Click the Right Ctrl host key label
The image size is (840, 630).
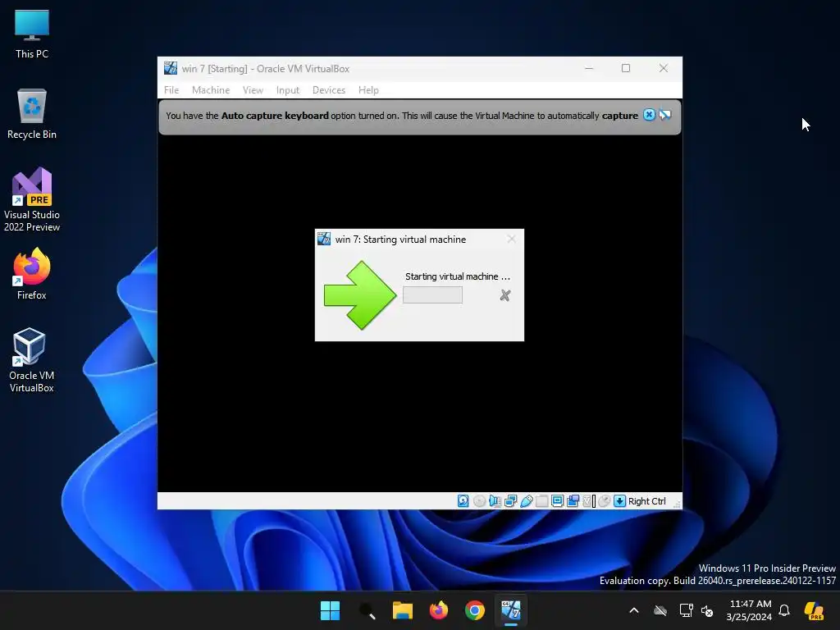(x=646, y=501)
